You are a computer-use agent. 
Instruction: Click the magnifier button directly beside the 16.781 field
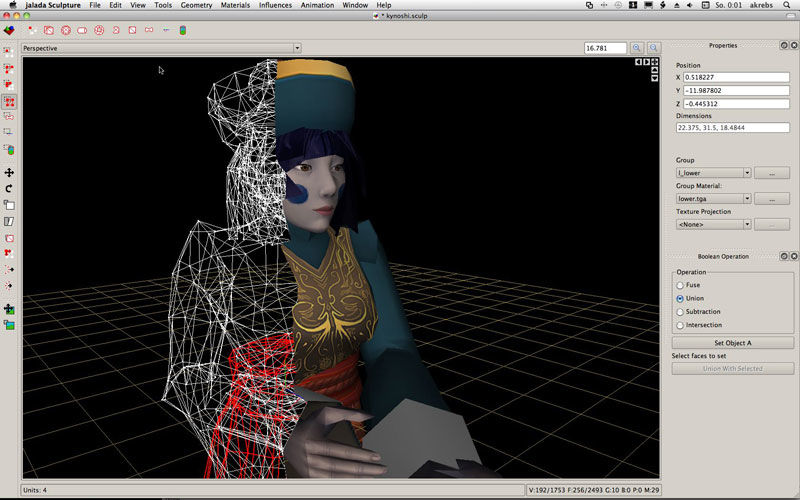click(x=637, y=48)
